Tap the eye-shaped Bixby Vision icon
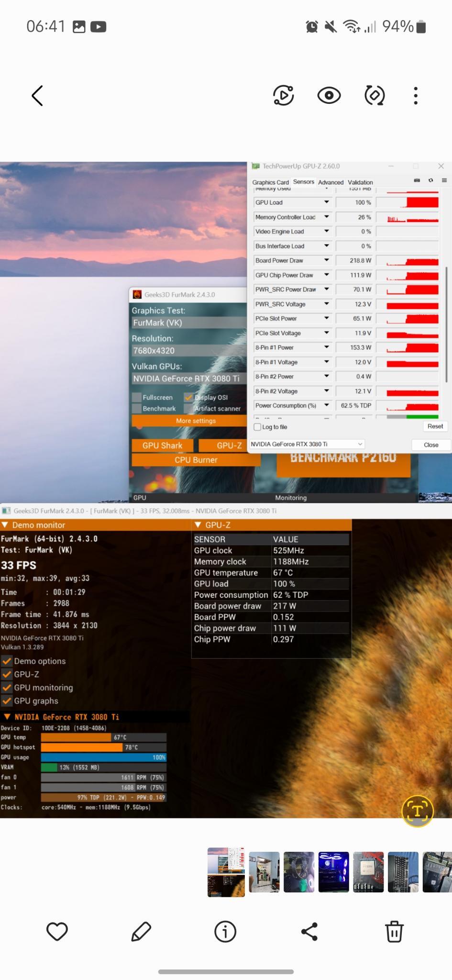Screen dimensions: 452x980 tap(329, 96)
